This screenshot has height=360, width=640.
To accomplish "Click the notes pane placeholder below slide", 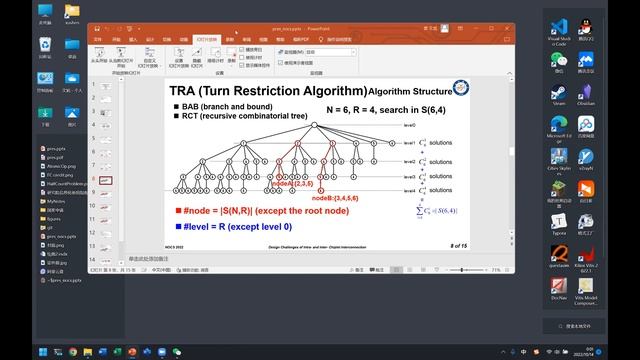I will click(149, 259).
